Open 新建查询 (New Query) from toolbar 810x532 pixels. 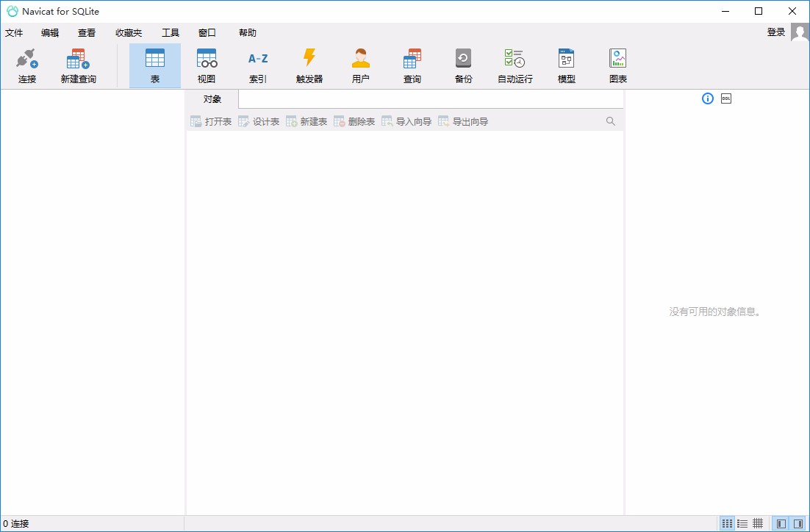coord(78,65)
